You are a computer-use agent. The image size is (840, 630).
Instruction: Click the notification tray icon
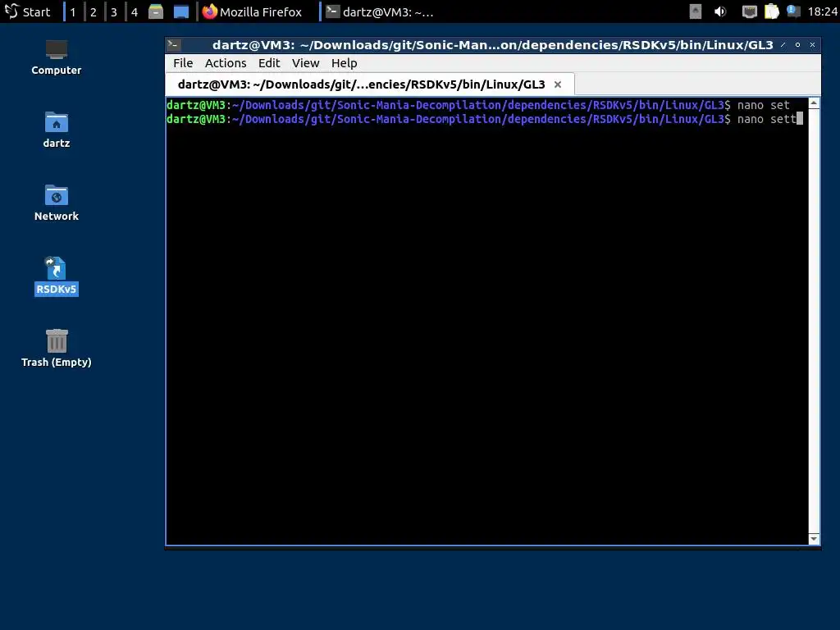click(793, 11)
